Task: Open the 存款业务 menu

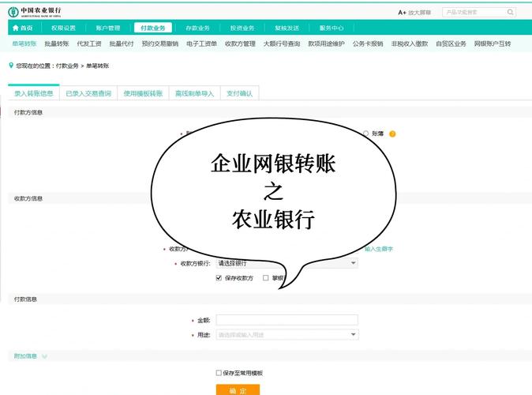Action: tap(197, 28)
